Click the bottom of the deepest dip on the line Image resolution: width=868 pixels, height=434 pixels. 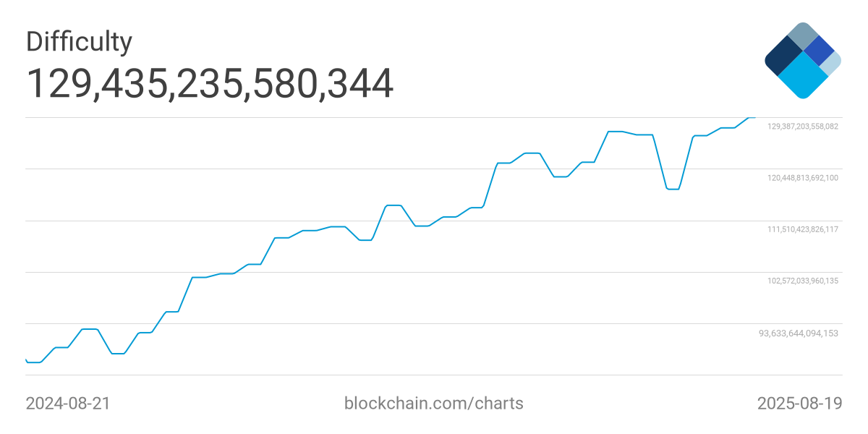click(673, 189)
